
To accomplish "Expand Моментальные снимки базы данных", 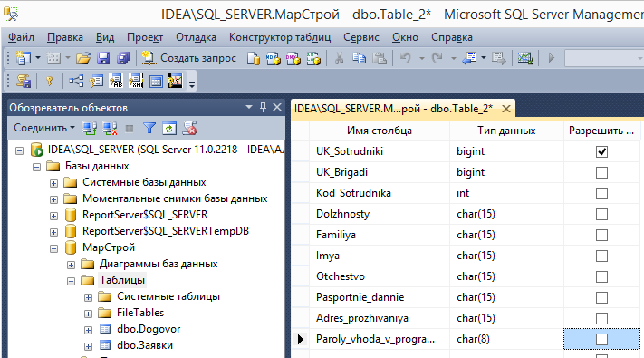I will (53, 199).
